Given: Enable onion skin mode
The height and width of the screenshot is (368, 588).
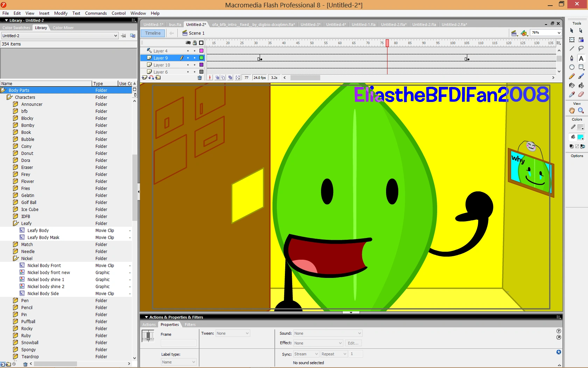Looking at the screenshot, I should [217, 77].
